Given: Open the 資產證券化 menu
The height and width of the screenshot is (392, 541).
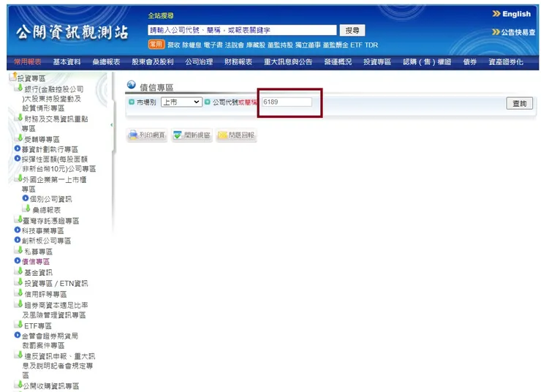Looking at the screenshot, I should click(x=506, y=61).
